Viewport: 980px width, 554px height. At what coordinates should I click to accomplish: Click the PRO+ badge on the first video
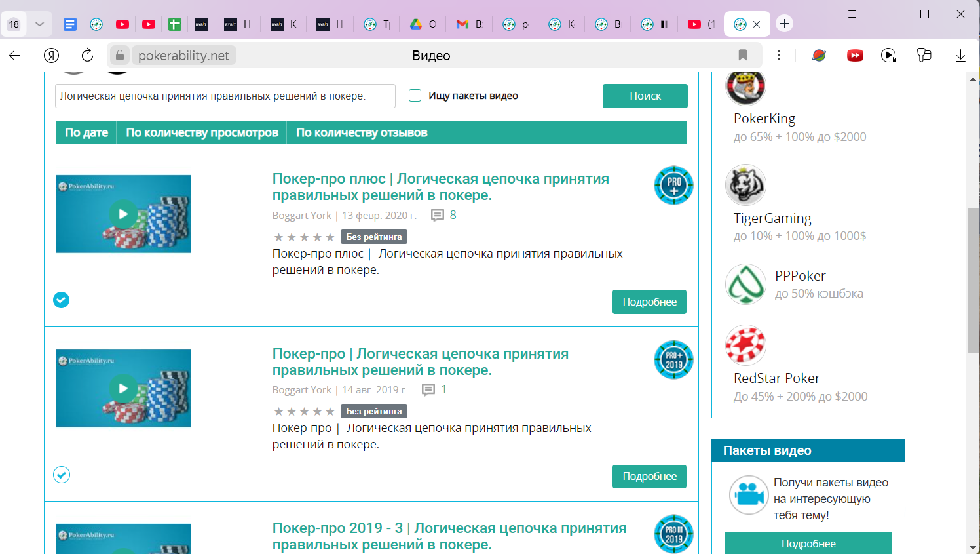pyautogui.click(x=673, y=186)
